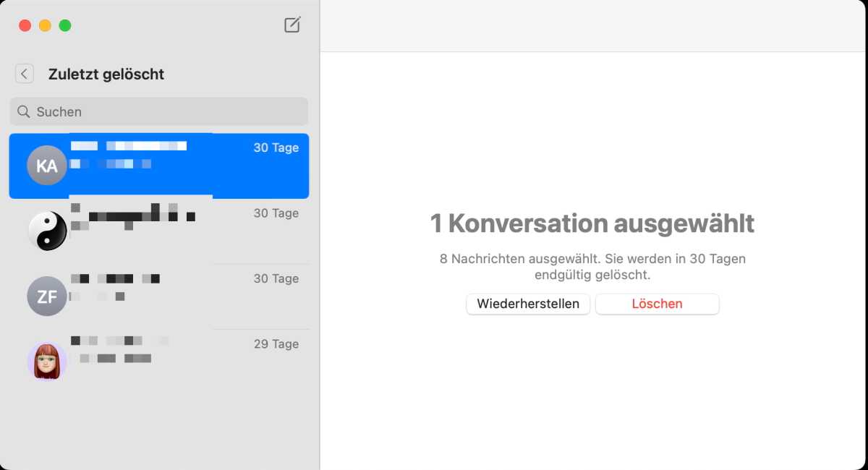Click the 1 Konversation ausgewählt heading
Viewport: 868px width, 470px height.
592,223
